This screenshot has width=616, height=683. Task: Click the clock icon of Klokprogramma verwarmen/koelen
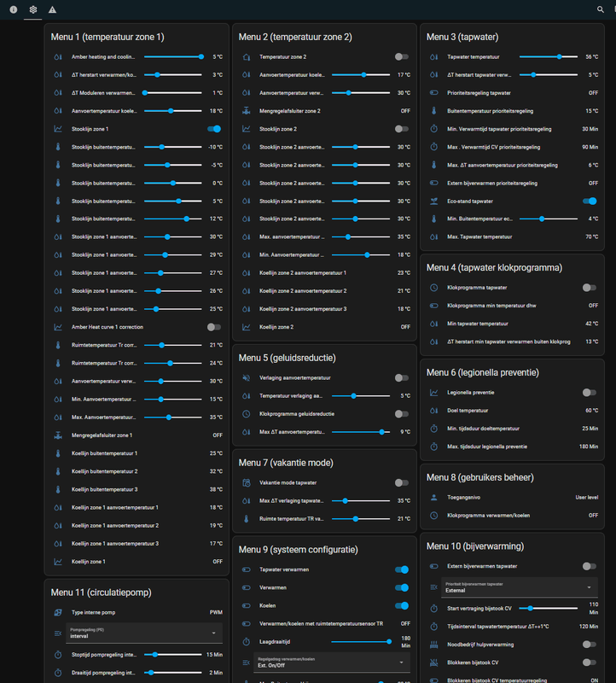(x=434, y=516)
